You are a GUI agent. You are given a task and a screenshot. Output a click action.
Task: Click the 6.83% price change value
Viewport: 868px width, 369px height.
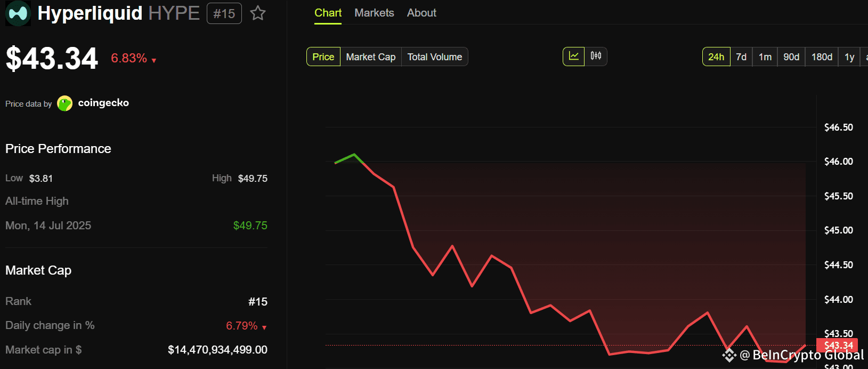[x=129, y=58]
